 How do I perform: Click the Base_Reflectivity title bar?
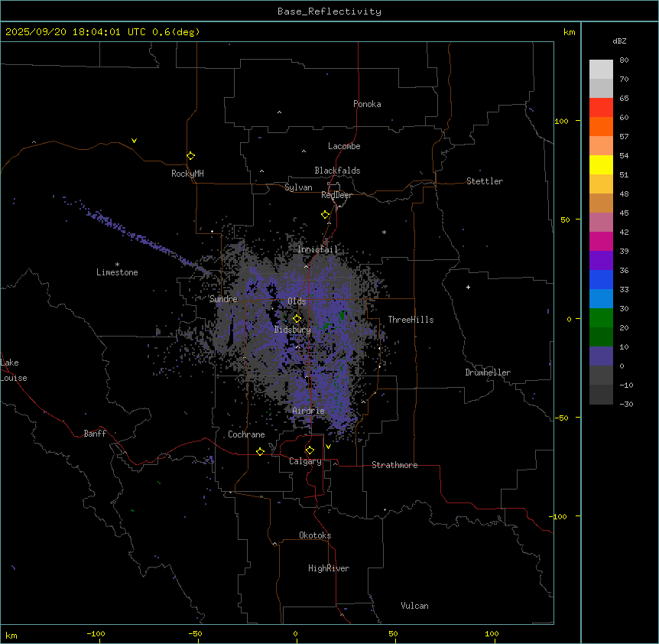click(x=329, y=11)
